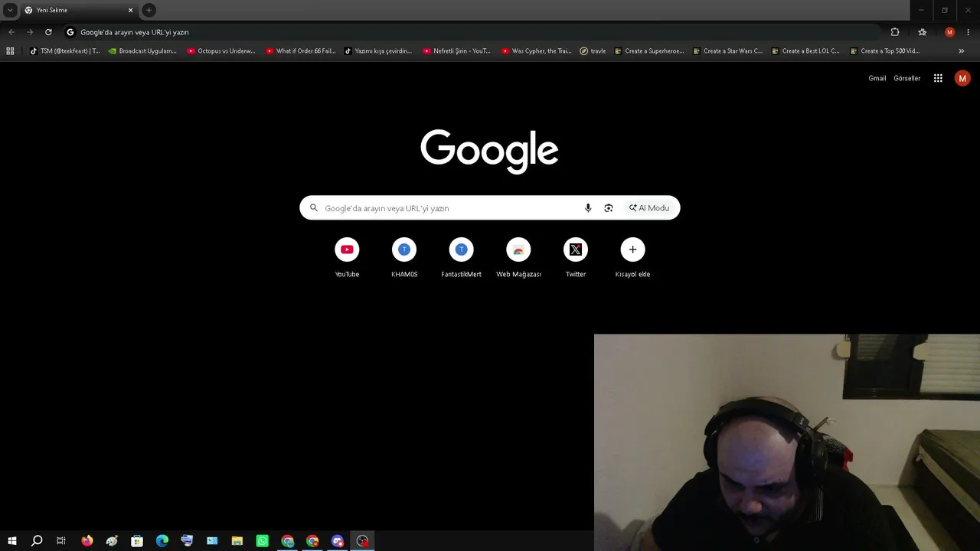The width and height of the screenshot is (980, 551).
Task: Open WhatsApp from the taskbar
Action: click(263, 541)
